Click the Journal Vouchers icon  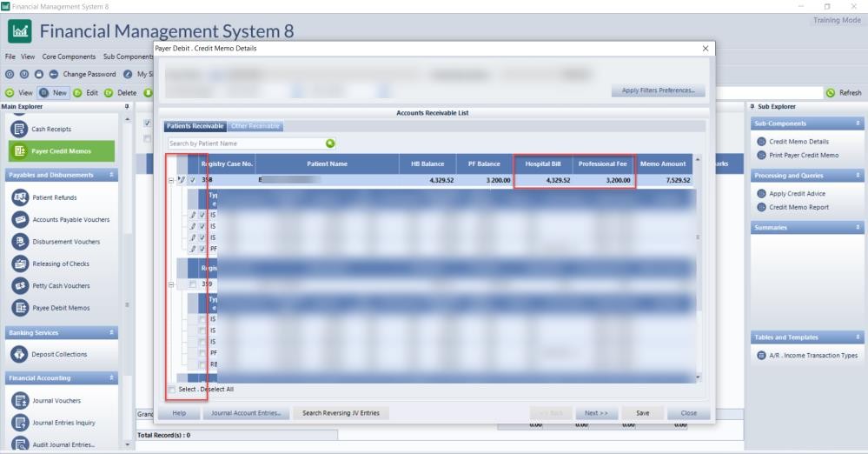click(x=19, y=401)
